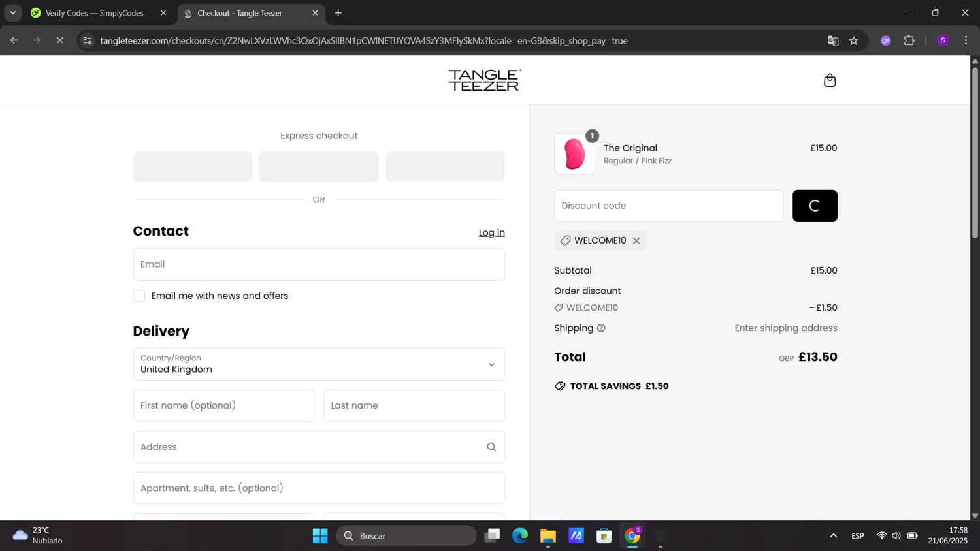Image resolution: width=980 pixels, height=551 pixels.
Task: Click the site information icon in address bar
Action: [x=88, y=40]
